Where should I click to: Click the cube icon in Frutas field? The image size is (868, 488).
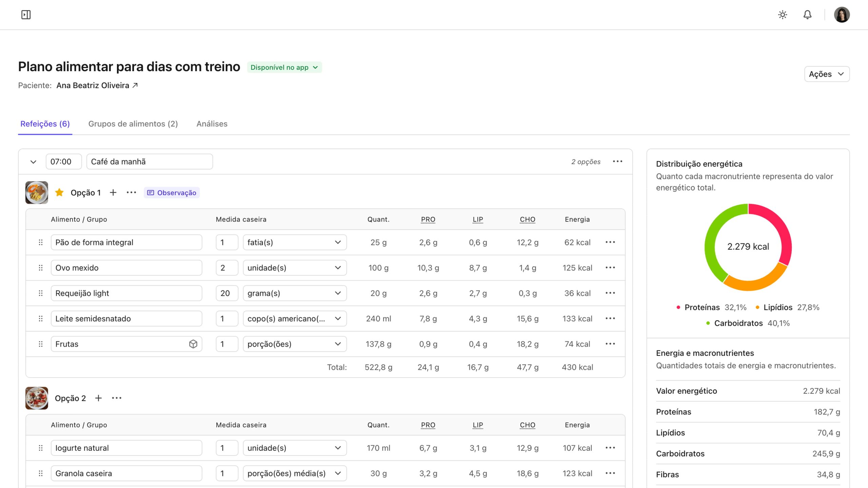coord(193,344)
